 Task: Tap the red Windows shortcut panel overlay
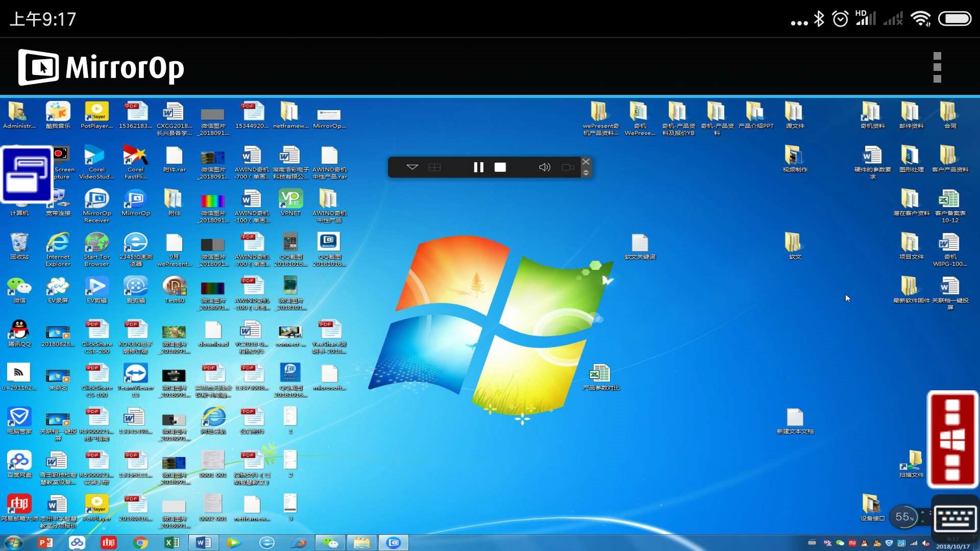[x=952, y=440]
